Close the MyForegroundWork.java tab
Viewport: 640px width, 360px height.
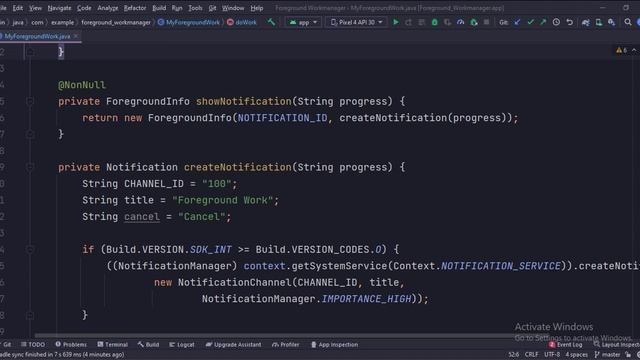click(76, 36)
